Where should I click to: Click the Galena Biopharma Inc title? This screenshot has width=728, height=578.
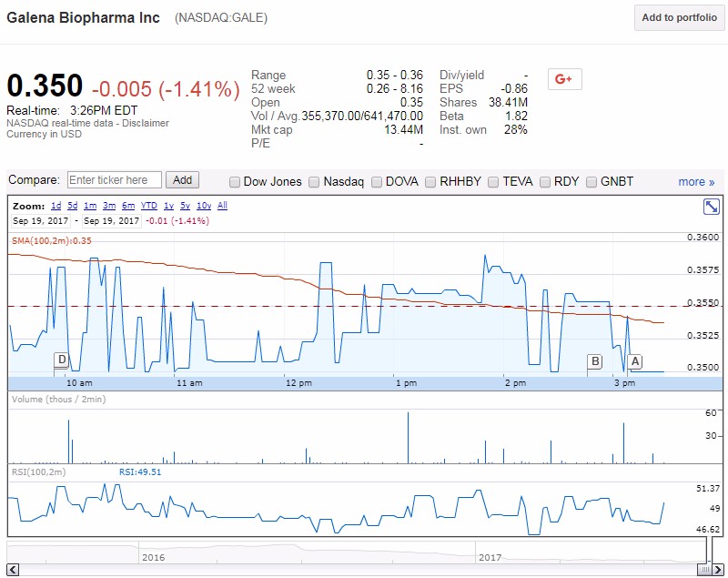point(83,17)
